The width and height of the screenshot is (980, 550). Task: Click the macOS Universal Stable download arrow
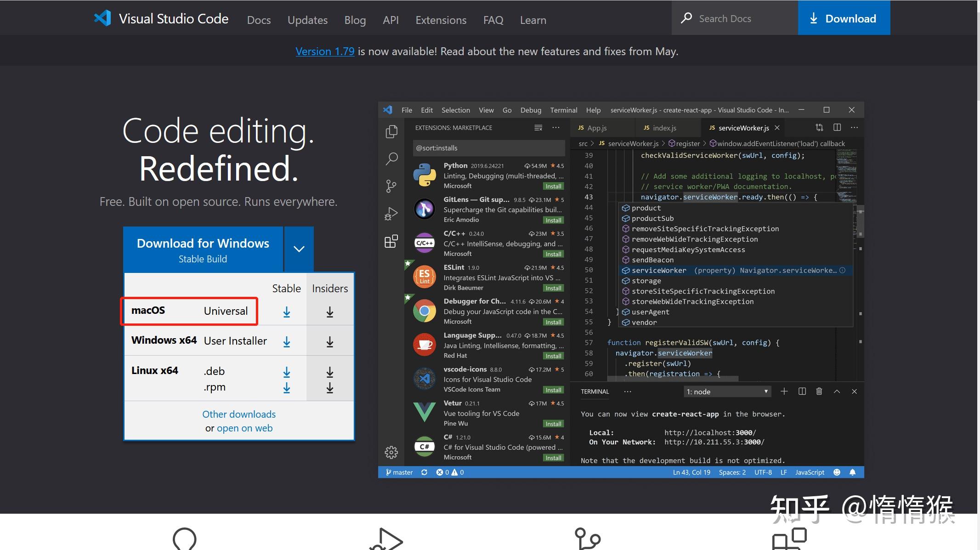coord(286,312)
